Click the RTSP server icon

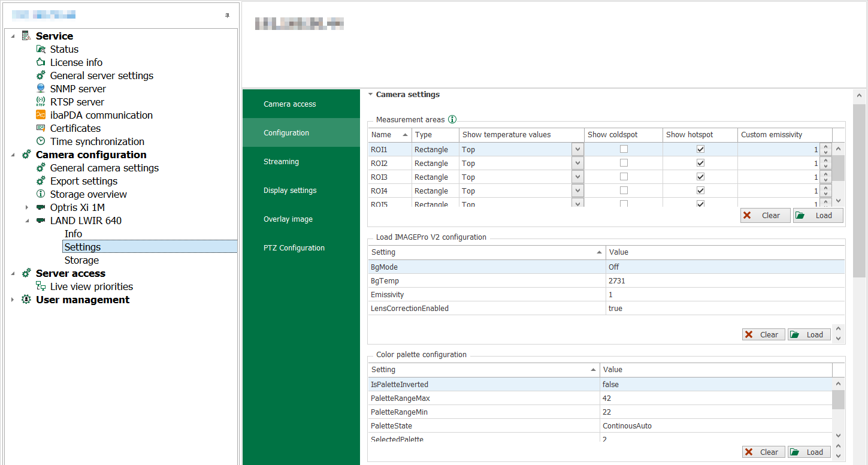click(41, 102)
